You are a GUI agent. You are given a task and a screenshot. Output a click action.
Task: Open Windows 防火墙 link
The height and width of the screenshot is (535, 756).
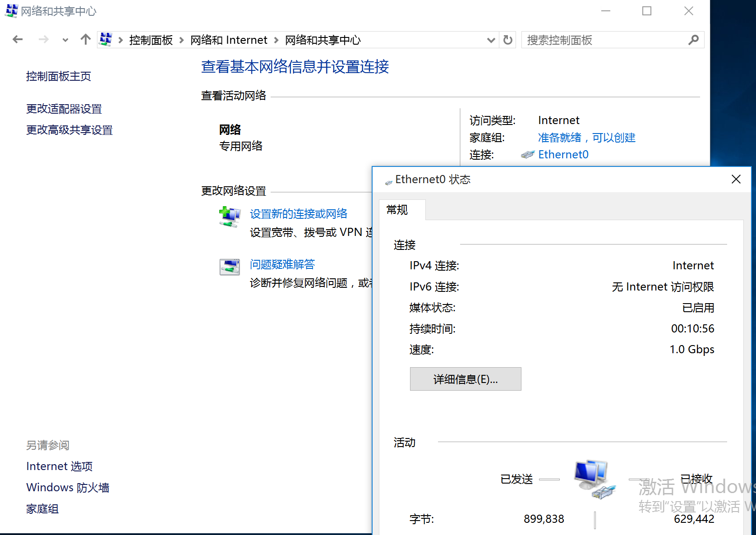pyautogui.click(x=68, y=488)
